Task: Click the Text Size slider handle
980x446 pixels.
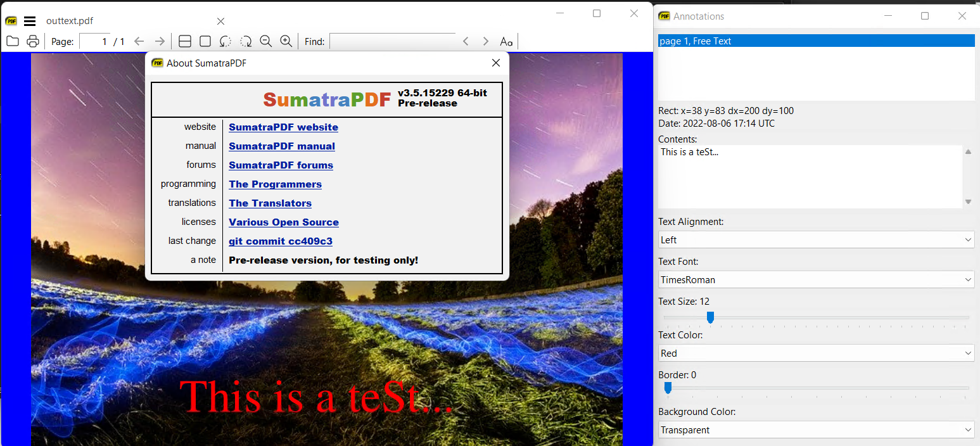Action: [x=710, y=317]
